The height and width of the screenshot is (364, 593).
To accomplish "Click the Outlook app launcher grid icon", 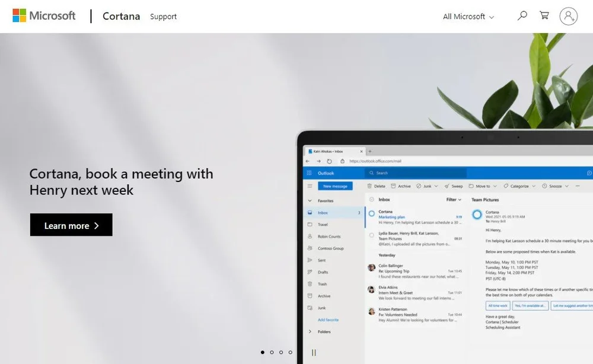I will (x=309, y=173).
